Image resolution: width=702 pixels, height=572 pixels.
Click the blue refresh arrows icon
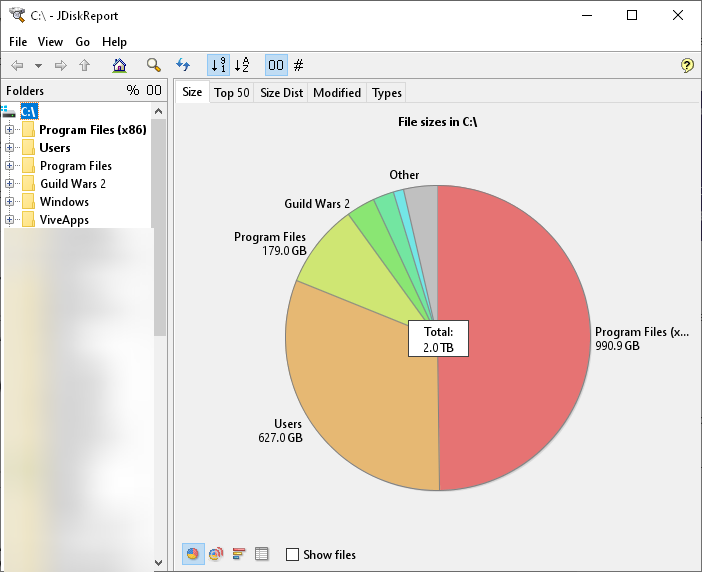[183, 65]
